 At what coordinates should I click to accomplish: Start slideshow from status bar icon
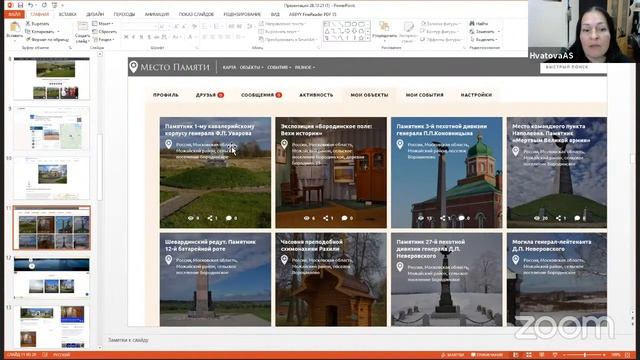click(555, 355)
